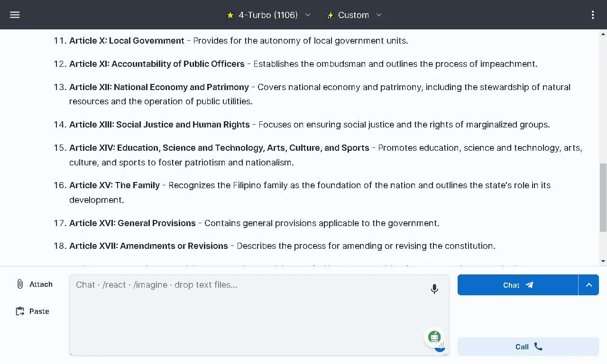Image resolution: width=607 pixels, height=364 pixels.
Task: Click 'Article XV: The Family' text
Action: coord(114,185)
